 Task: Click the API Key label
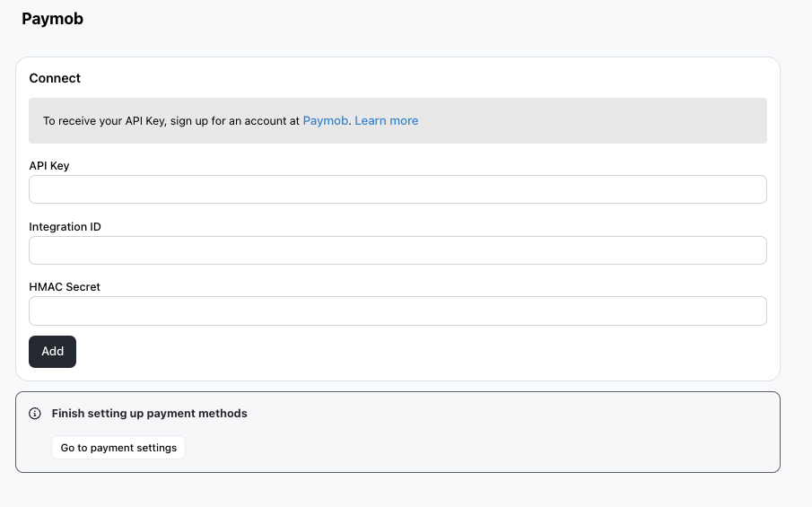click(49, 166)
